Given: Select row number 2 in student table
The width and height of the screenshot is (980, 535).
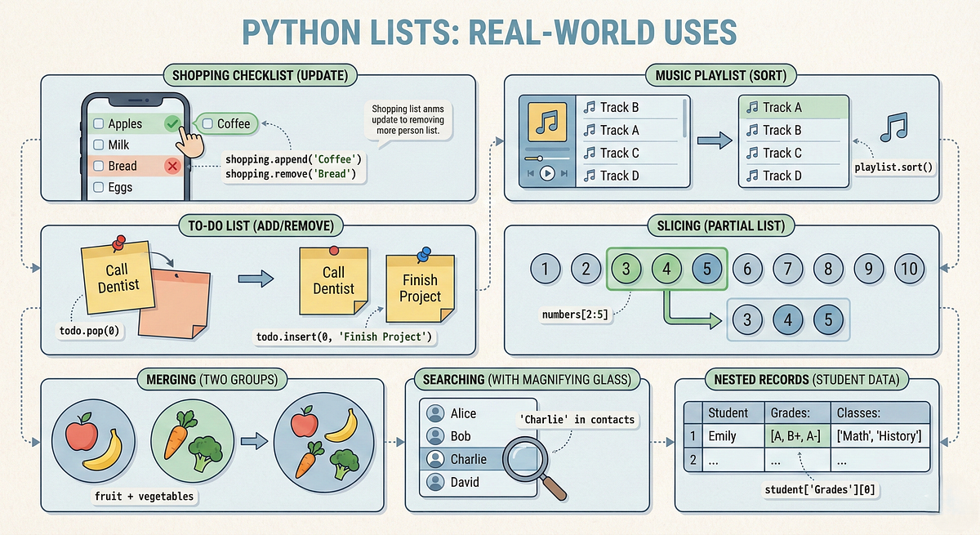Looking at the screenshot, I should click(x=693, y=460).
